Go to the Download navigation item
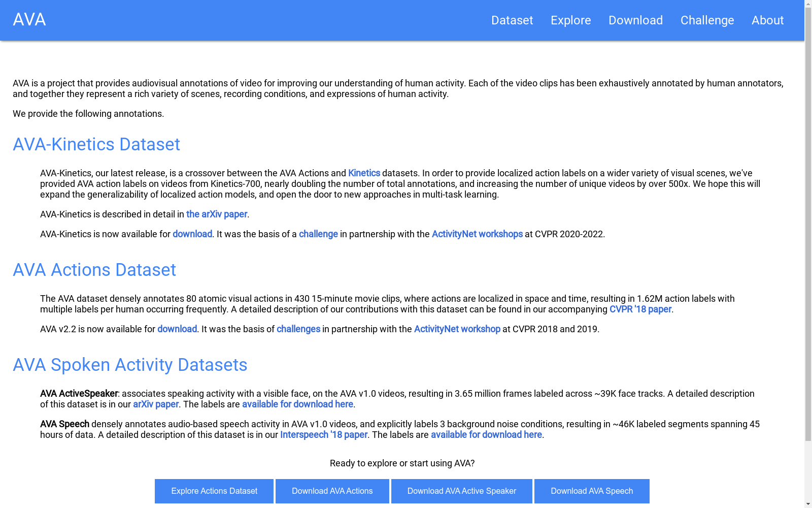The image size is (812, 508). coord(635,20)
